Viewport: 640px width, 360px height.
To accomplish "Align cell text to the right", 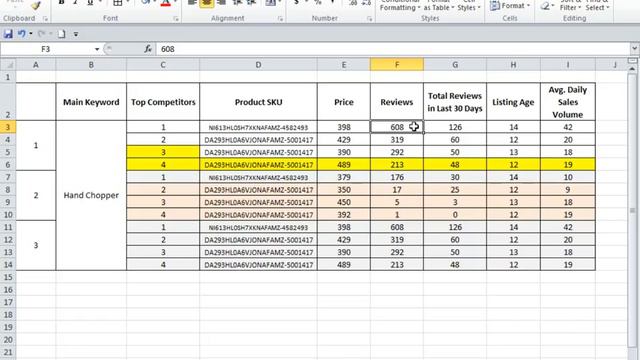I will [x=222, y=3].
